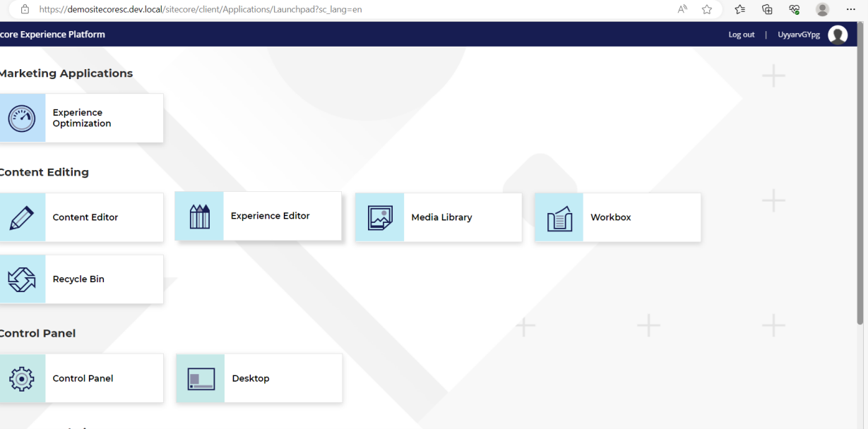Screen dimensions: 868x429
Task: Open Experience Optimization gauge icon
Action: 22,118
